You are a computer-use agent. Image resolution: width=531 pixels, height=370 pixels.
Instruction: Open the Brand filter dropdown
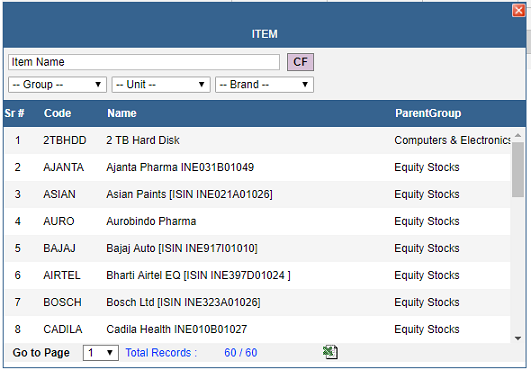pos(264,84)
